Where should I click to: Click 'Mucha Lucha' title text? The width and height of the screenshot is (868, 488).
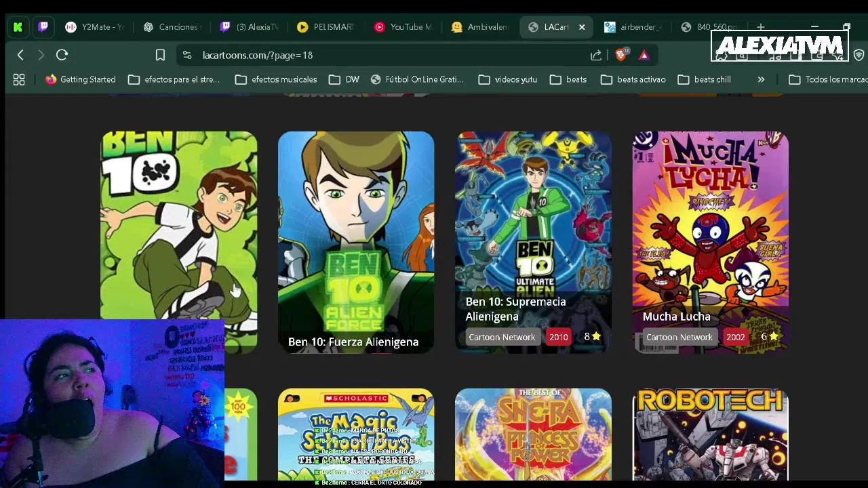click(676, 317)
